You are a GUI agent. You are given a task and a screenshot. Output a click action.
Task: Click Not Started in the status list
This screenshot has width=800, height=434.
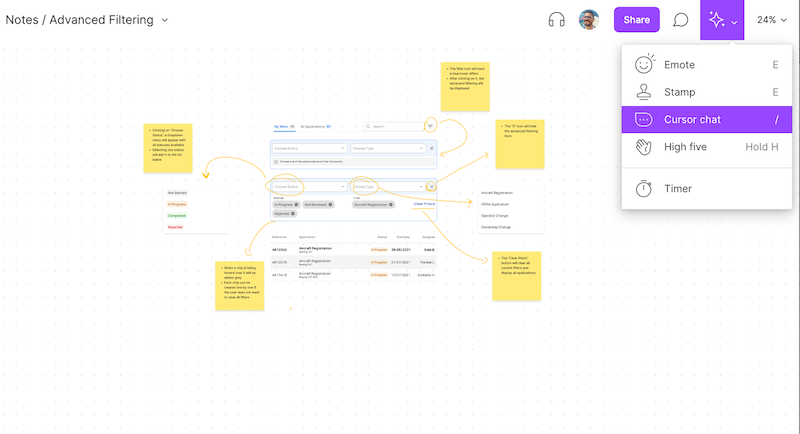pos(177,193)
